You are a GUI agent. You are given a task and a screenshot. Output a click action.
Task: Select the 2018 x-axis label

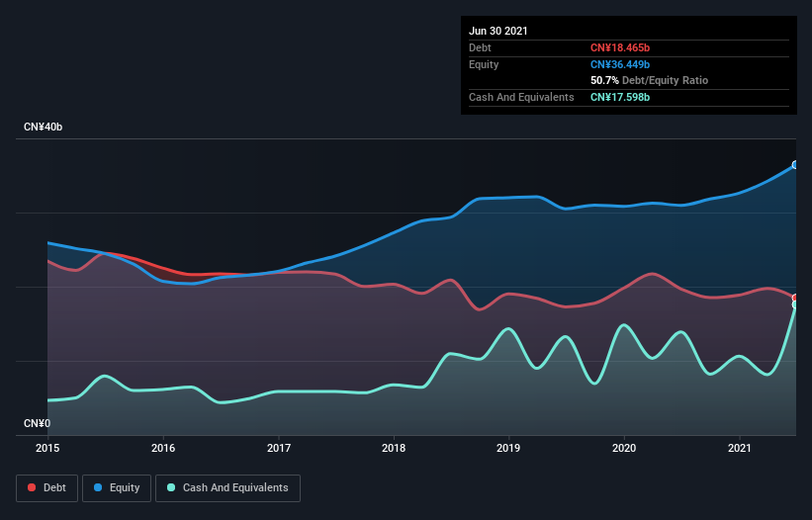click(x=394, y=448)
